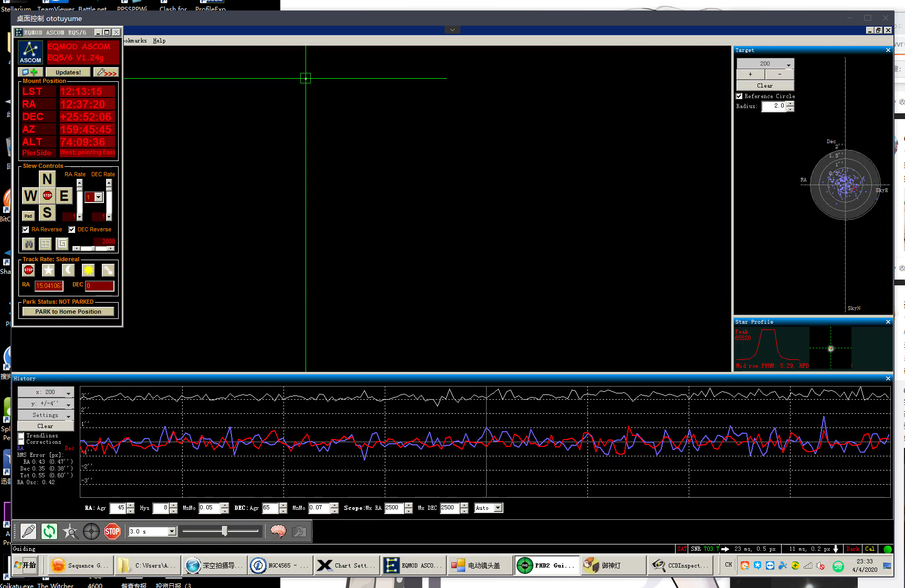
Task: Click the add-display icon beside Updates!
Action: tap(30, 72)
